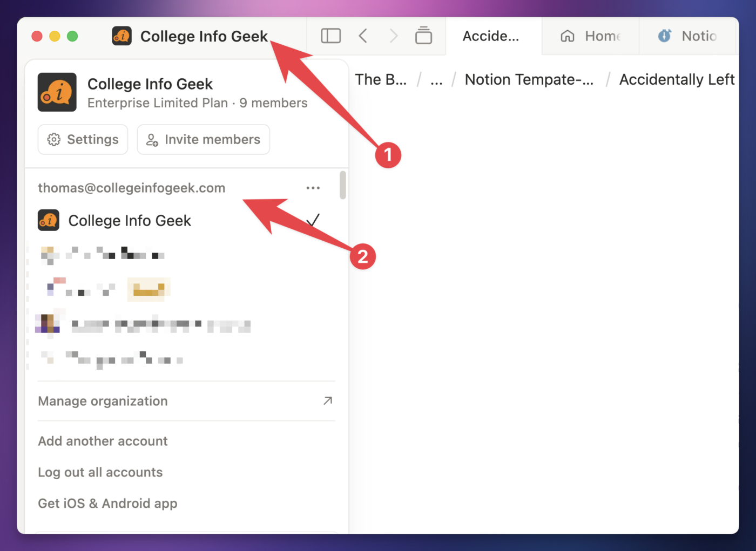Switch to the Accidentally Left tab

click(x=490, y=36)
